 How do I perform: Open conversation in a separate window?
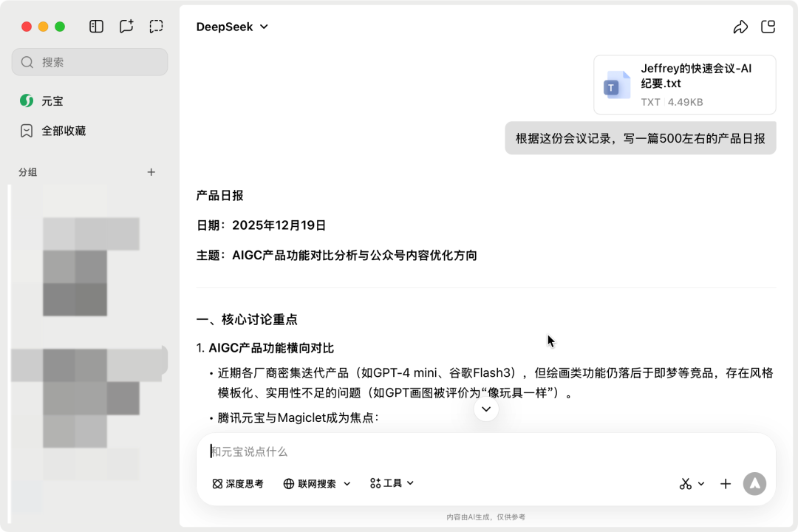pos(768,26)
